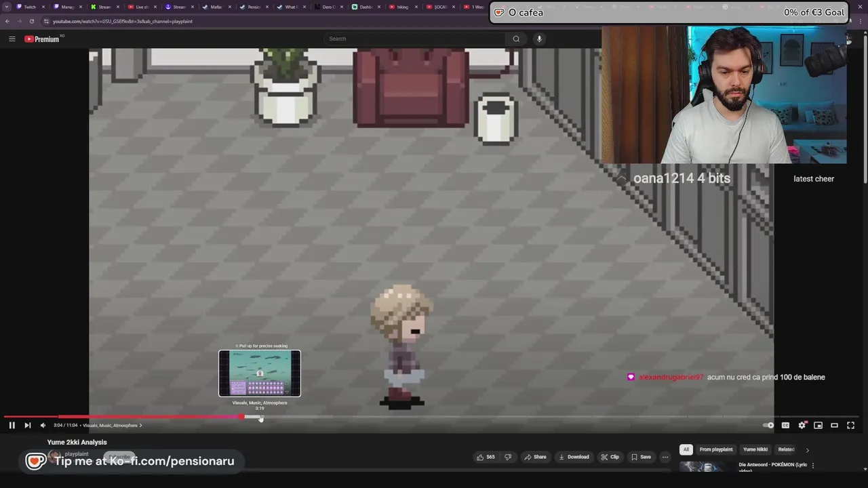Toggle the autoplay switch
868x488 pixels.
click(768, 426)
